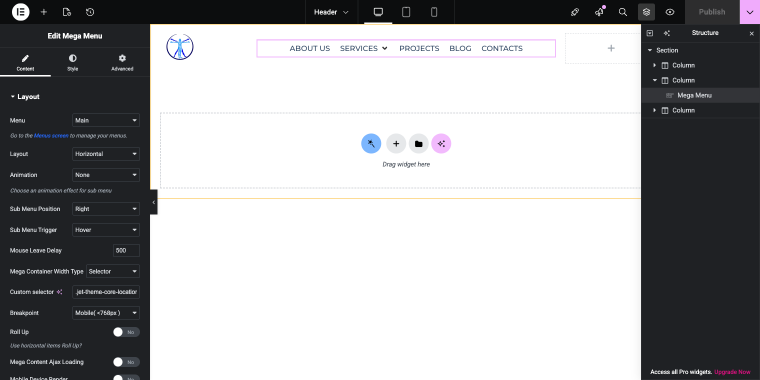Close the Structure panel
The width and height of the screenshot is (760, 380).
(x=752, y=33)
